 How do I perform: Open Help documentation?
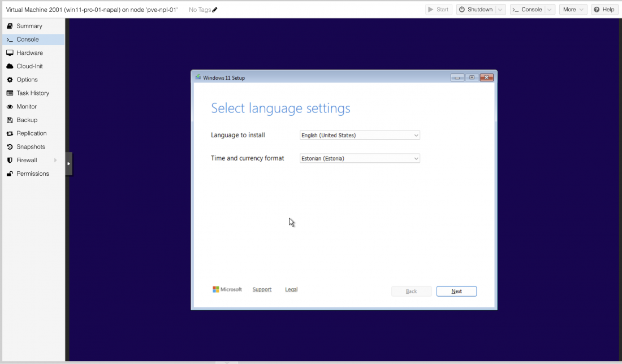604,10
